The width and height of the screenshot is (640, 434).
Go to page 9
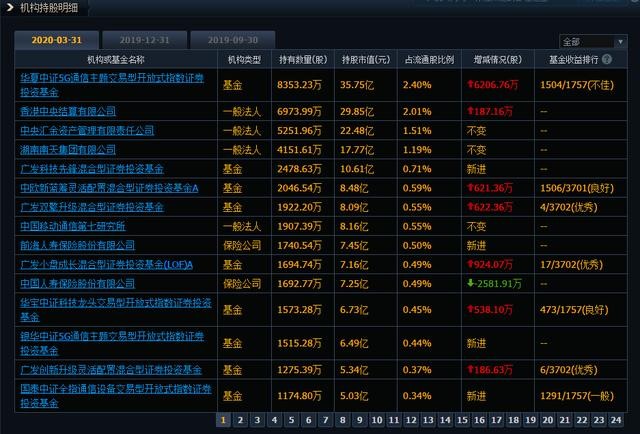[x=360, y=420]
